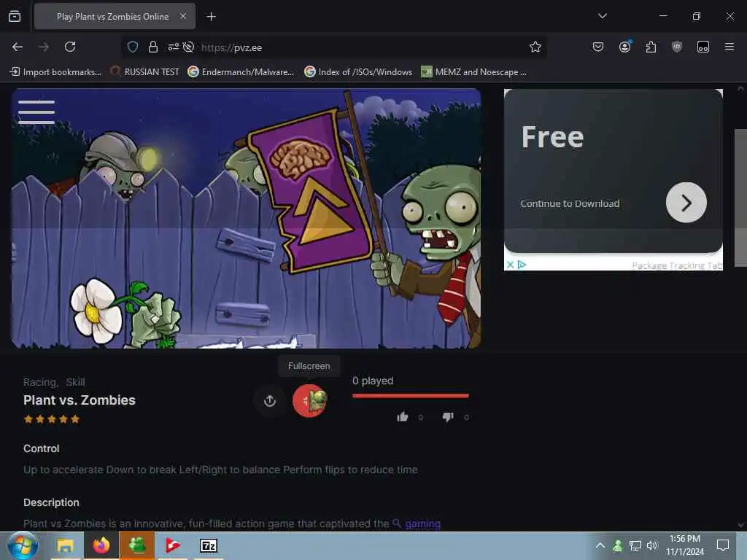Open File Explorer from the taskbar

point(65,545)
